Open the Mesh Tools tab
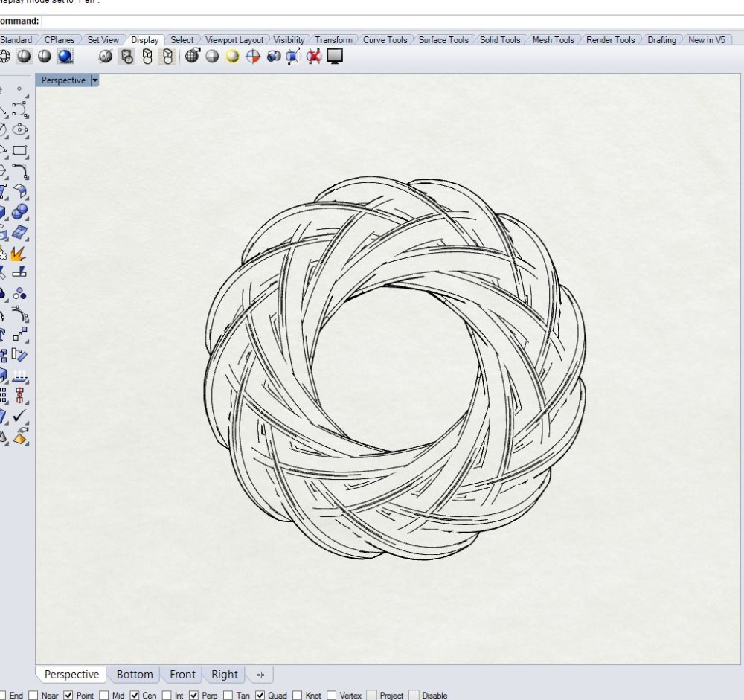Image resolution: width=744 pixels, height=700 pixels. pos(554,40)
